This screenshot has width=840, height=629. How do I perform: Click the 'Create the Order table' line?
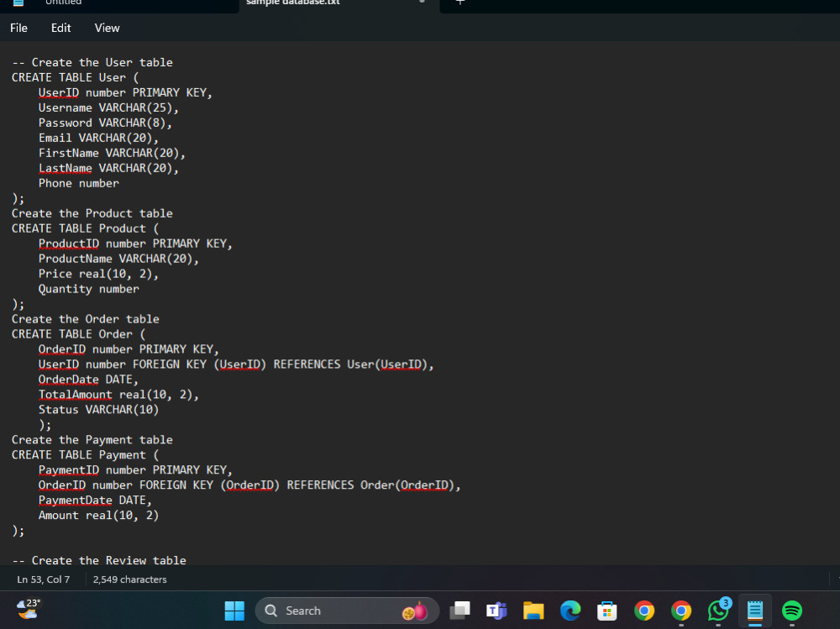point(85,319)
